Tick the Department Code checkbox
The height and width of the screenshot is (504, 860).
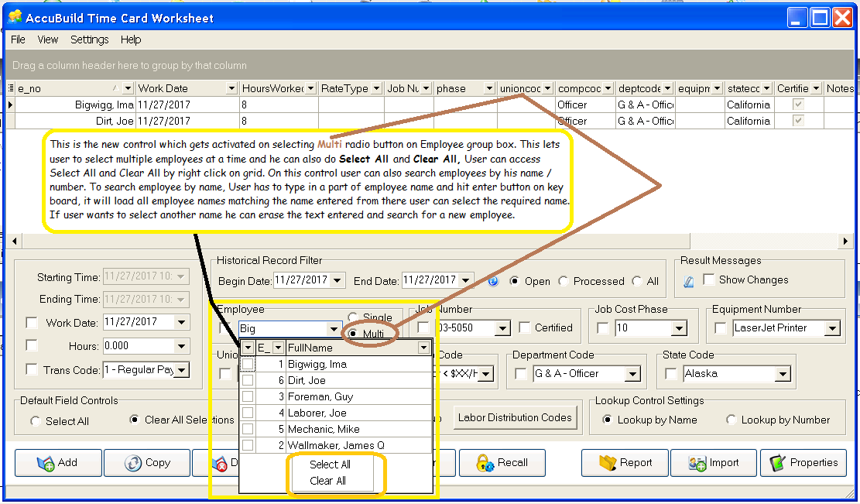click(x=521, y=373)
